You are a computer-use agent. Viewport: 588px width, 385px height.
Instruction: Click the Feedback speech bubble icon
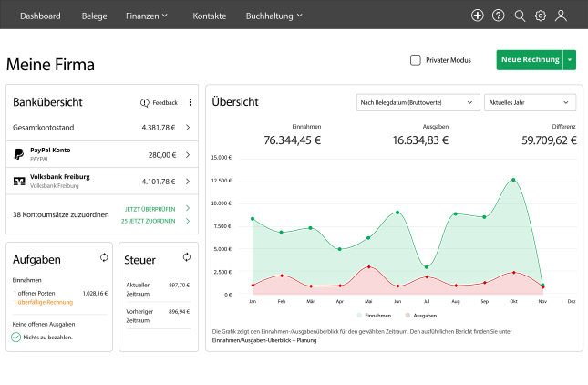[145, 103]
